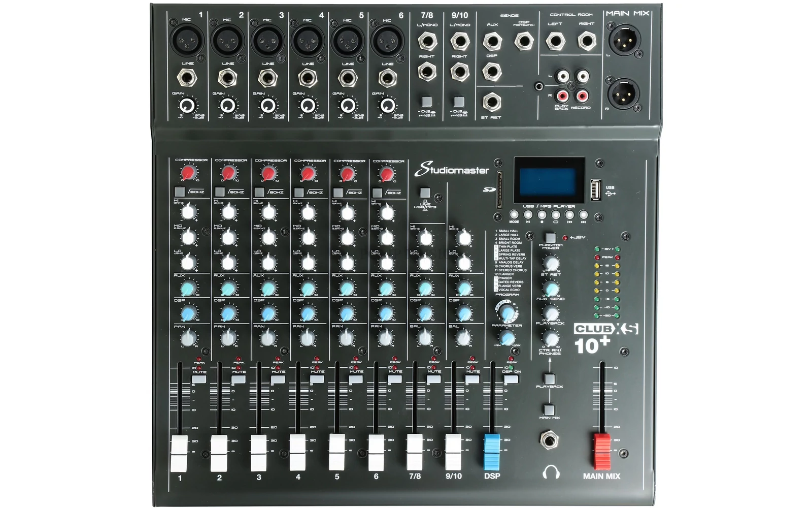Image resolution: width=812 pixels, height=508 pixels.
Task: Hit the play/pause button on MP3 player
Action: pos(528,215)
